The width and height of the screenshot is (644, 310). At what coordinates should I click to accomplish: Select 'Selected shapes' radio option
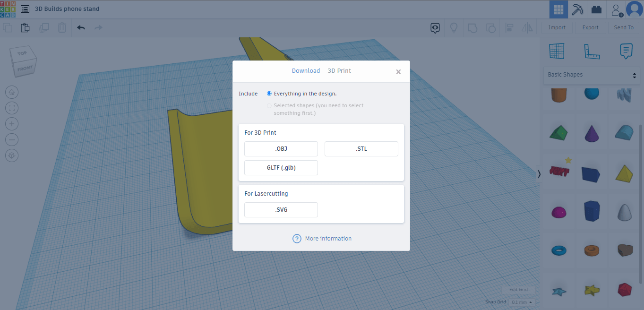point(269,106)
